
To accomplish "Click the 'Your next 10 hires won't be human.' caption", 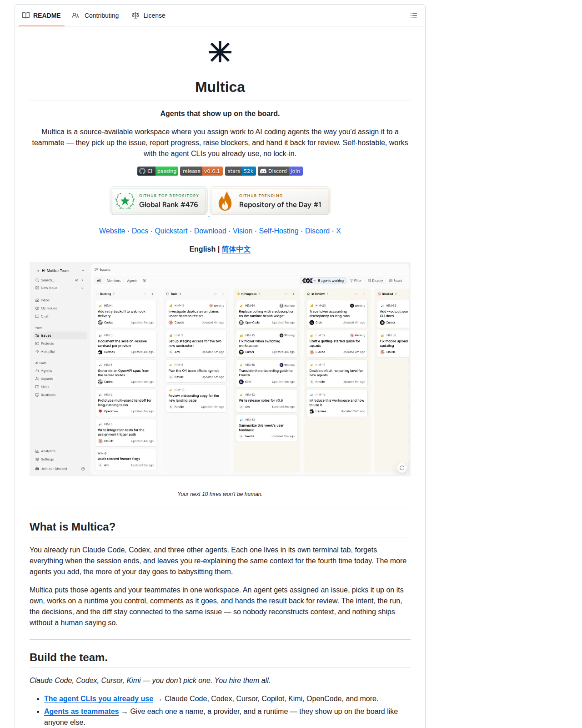I will 220,494.
